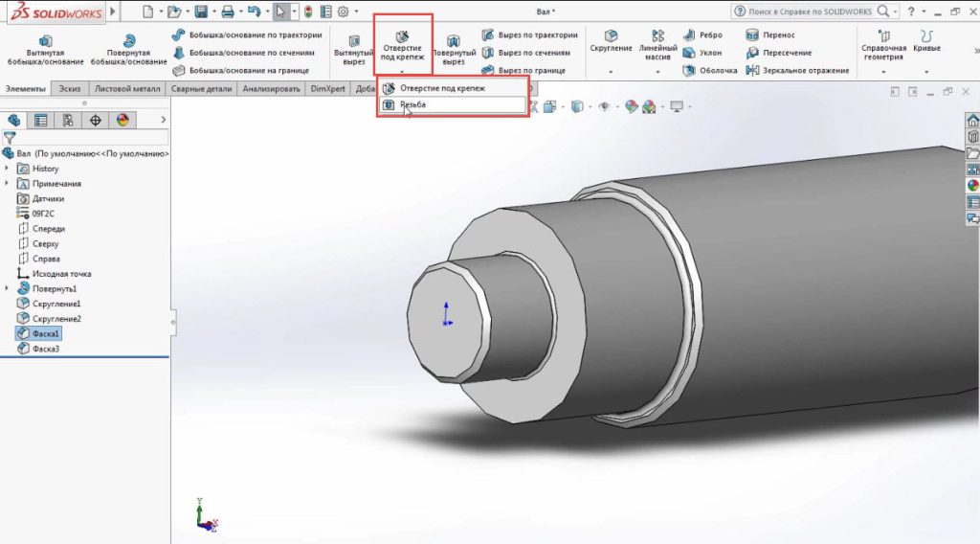Select Вырез по границе
980x544 pixels.
tap(523, 70)
